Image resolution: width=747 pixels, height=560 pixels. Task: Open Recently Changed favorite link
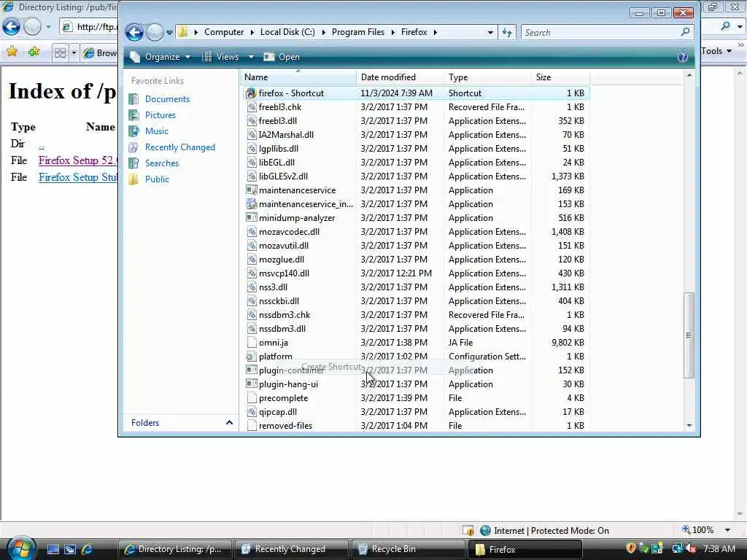180,147
